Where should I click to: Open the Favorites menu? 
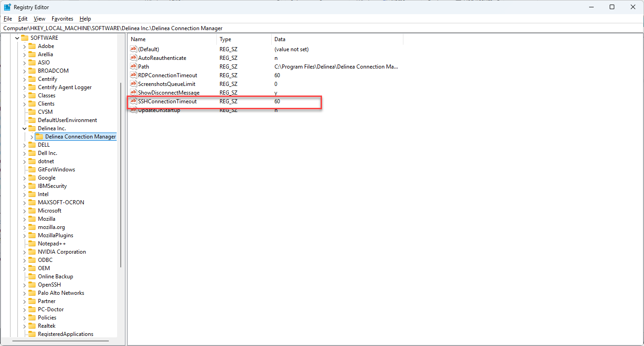pos(62,19)
